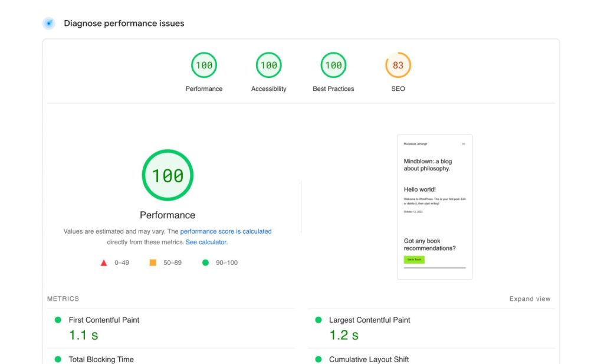Image resolution: width=604 pixels, height=364 pixels.
Task: Click the green button in page preview
Action: 414,260
